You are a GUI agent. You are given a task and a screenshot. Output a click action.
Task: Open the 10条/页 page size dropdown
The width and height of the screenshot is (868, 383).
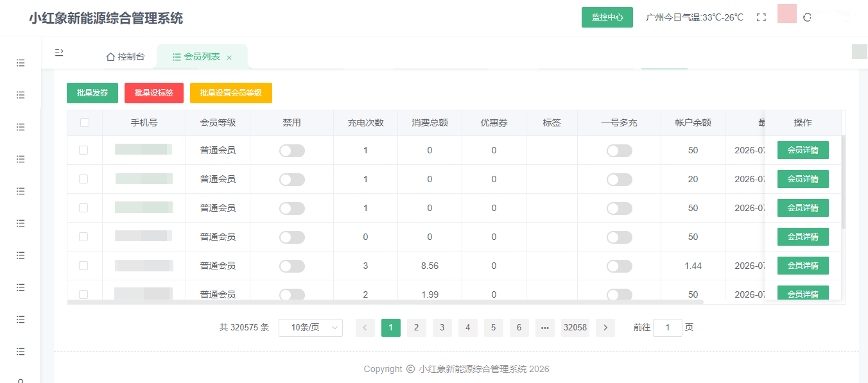click(311, 327)
